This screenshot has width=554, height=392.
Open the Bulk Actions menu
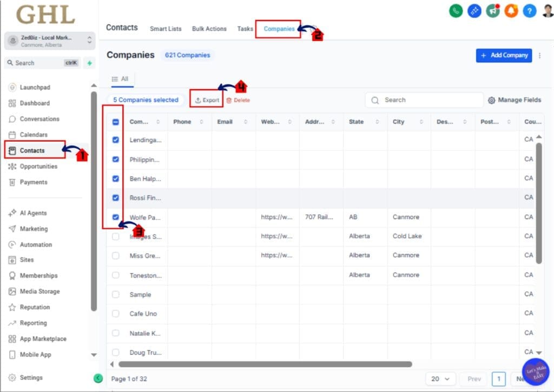click(209, 29)
